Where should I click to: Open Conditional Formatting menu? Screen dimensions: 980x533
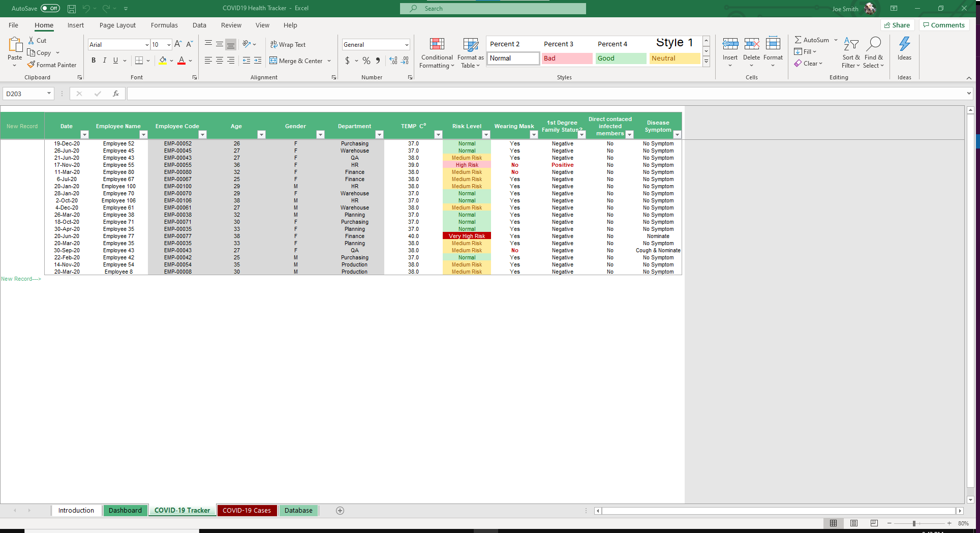437,52
